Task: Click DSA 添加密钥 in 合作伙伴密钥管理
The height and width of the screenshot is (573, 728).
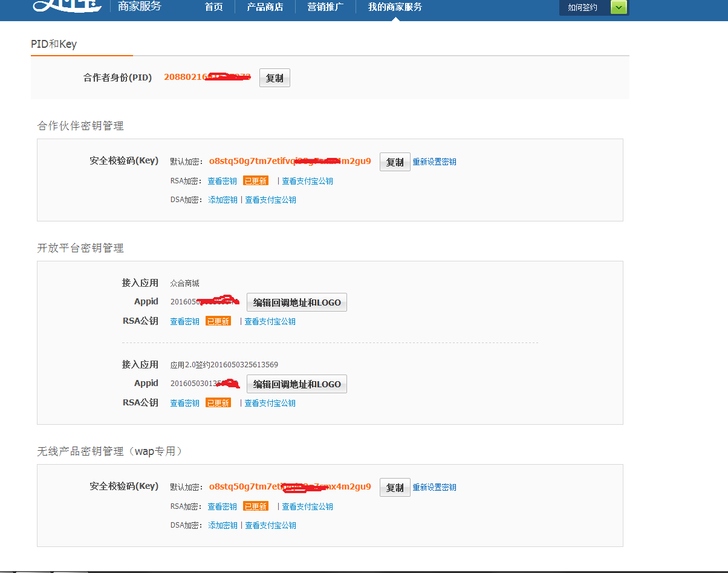Action: click(223, 200)
